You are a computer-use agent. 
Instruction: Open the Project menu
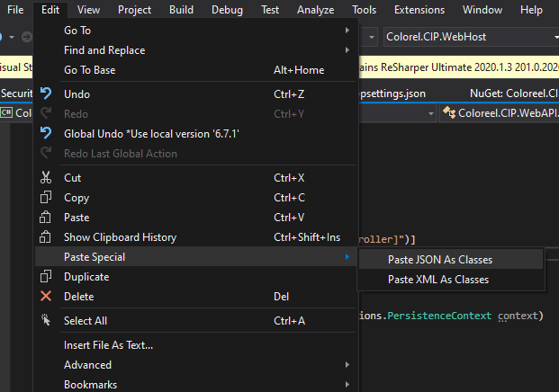pyautogui.click(x=134, y=10)
